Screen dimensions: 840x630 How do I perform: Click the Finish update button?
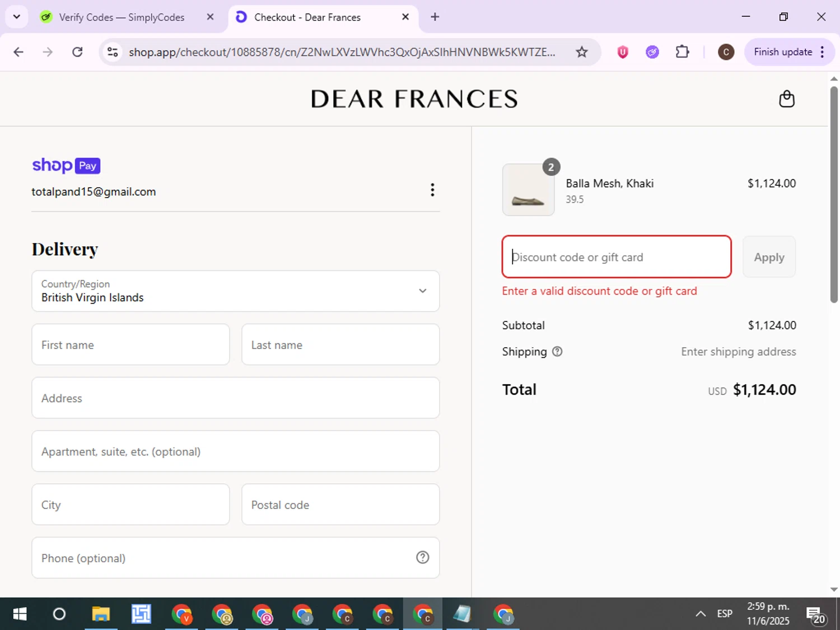pyautogui.click(x=790, y=52)
